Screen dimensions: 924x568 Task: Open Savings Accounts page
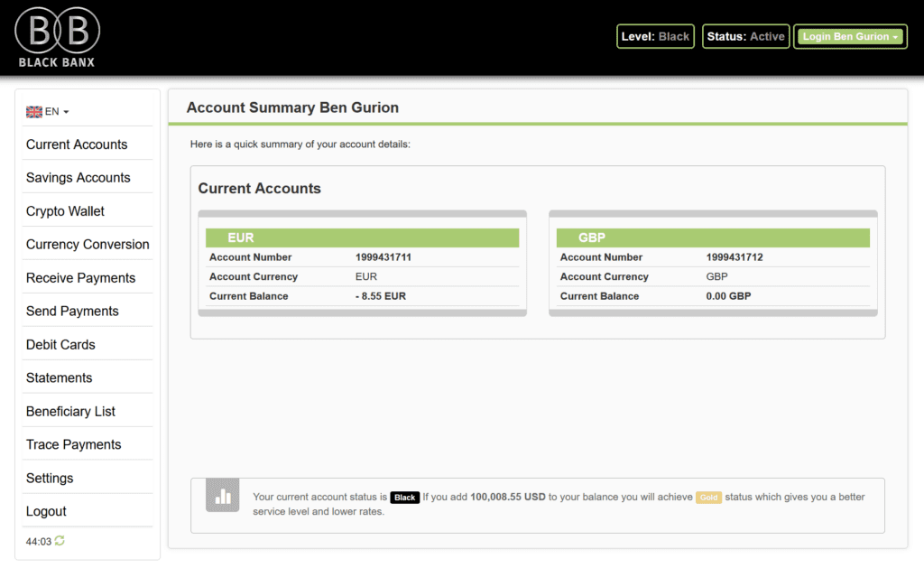(x=79, y=177)
